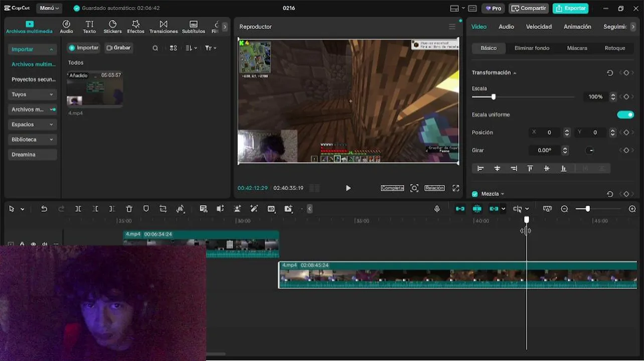Toggle main track magnet snapping
Viewport: 644px width, 361px height.
[x=460, y=209]
